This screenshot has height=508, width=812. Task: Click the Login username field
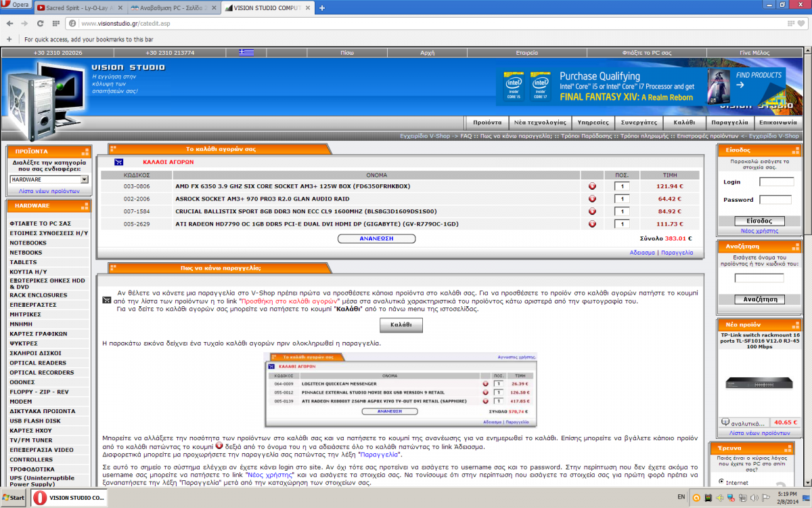click(x=777, y=182)
